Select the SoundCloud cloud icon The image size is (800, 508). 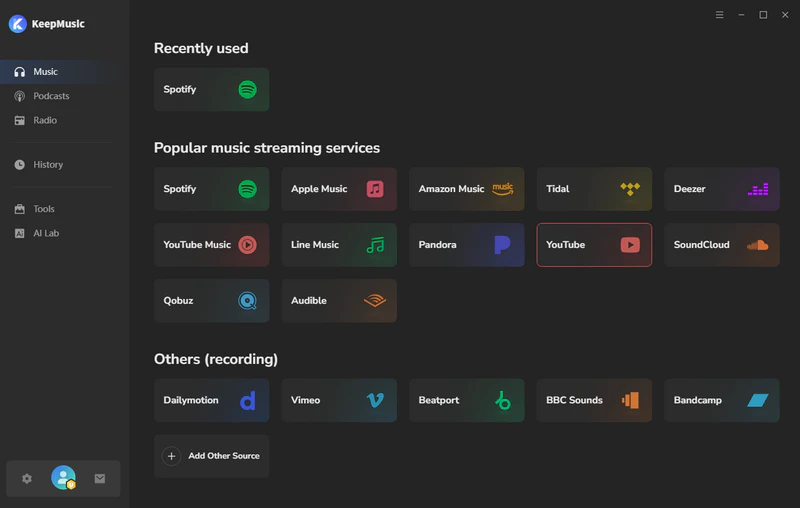[x=758, y=245]
